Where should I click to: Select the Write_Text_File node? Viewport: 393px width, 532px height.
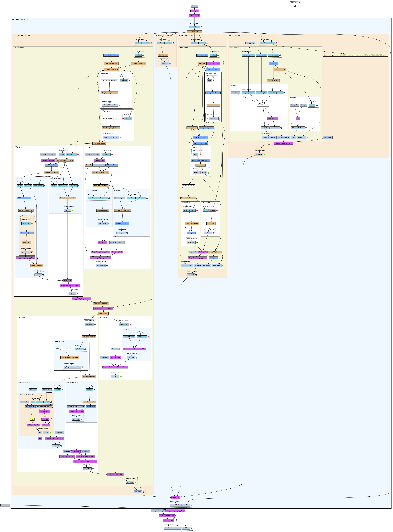point(168,520)
